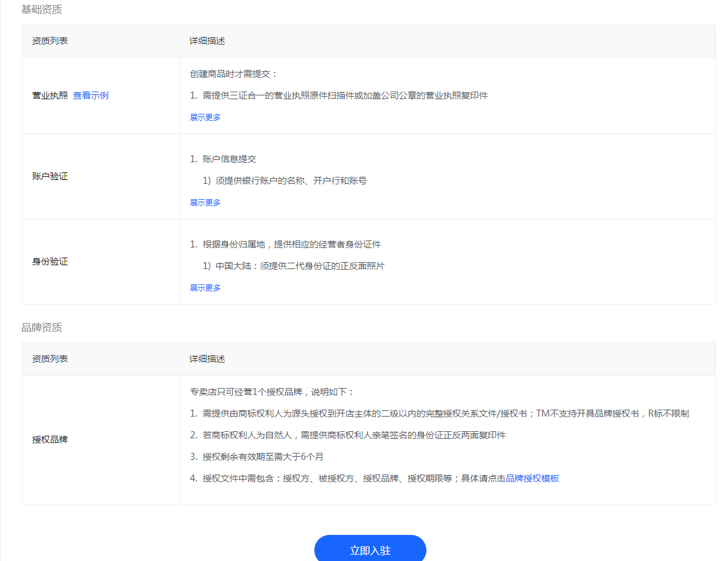Select the 账户验证 row label
This screenshot has height=561, width=728.
click(49, 176)
